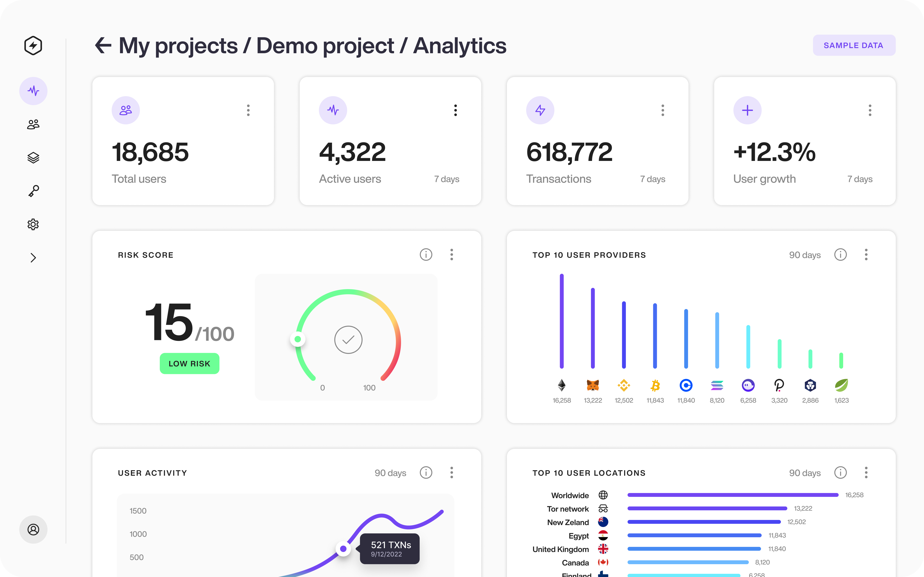The height and width of the screenshot is (577, 924).
Task: Click the info tooltip icon next to RISK SCORE
Action: coord(426,255)
